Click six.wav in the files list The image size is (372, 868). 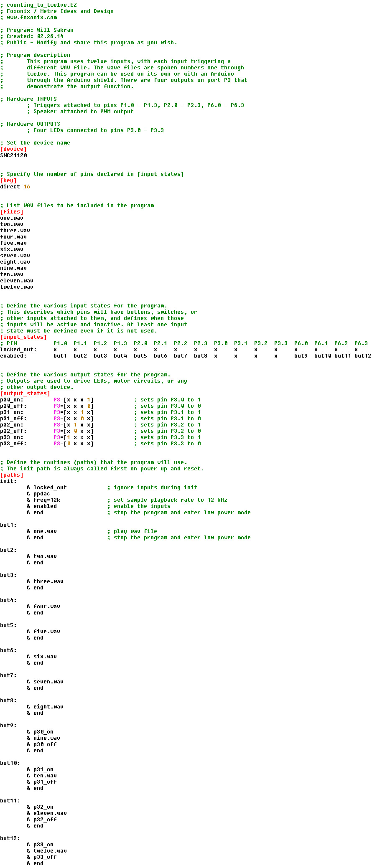[x=12, y=249]
